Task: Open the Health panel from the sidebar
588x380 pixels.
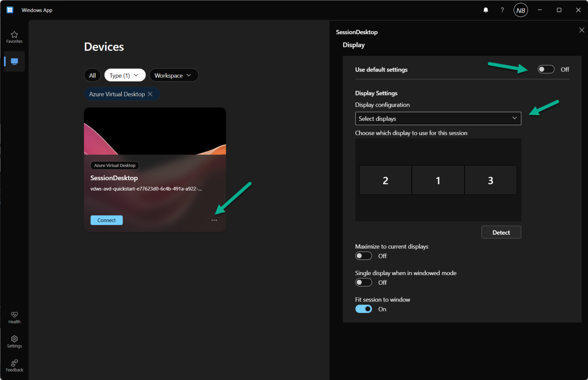Action: (x=14, y=317)
